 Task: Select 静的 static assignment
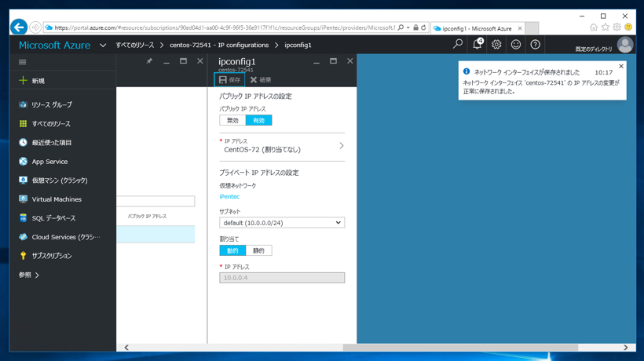(258, 250)
